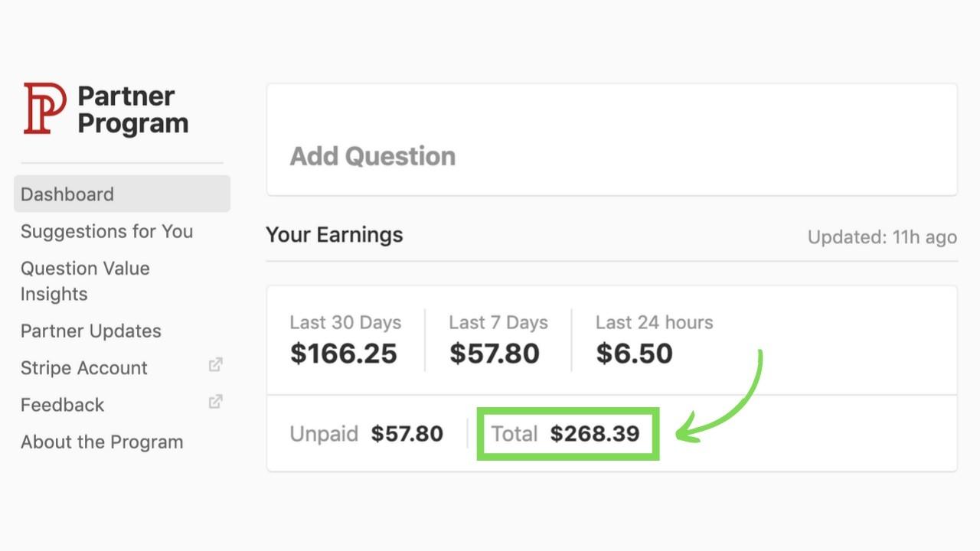
Task: Select the Last 7 Days earnings figure
Action: [x=495, y=353]
